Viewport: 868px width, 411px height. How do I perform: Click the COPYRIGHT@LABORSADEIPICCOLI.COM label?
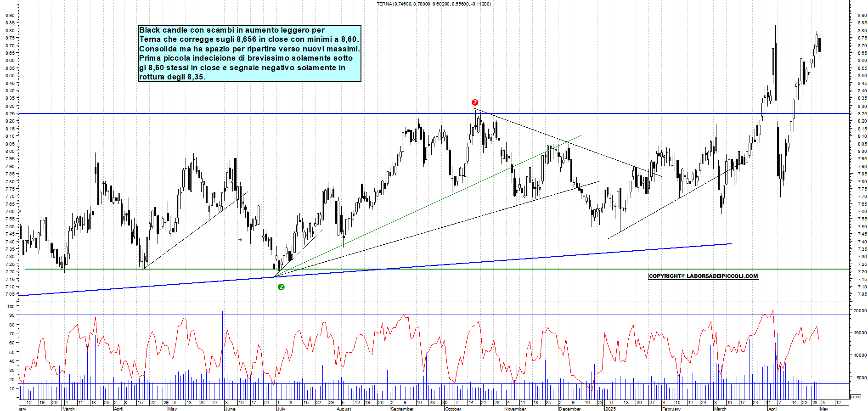pyautogui.click(x=703, y=276)
